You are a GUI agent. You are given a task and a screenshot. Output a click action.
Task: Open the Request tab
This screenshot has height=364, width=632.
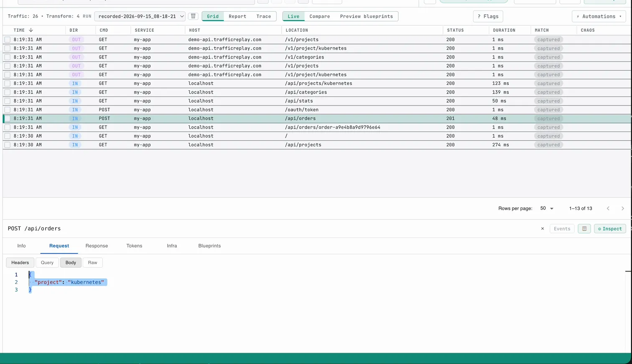59,246
